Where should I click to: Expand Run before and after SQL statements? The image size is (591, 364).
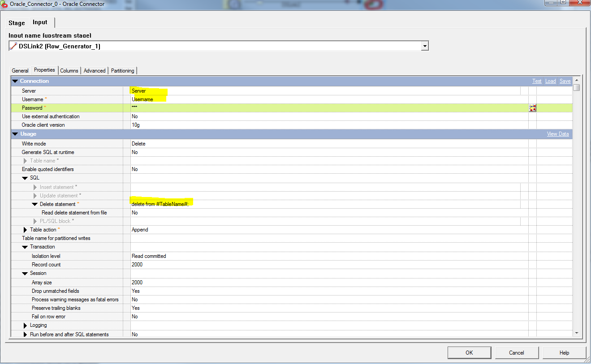25,334
